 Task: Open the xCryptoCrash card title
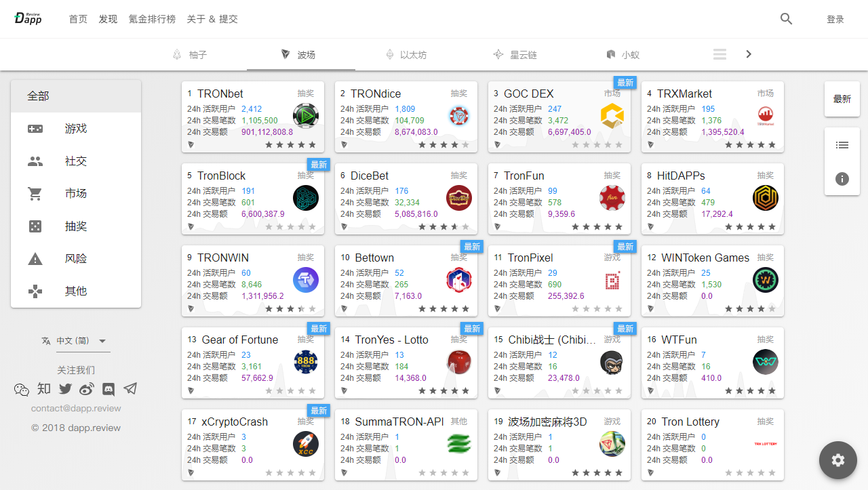(235, 422)
